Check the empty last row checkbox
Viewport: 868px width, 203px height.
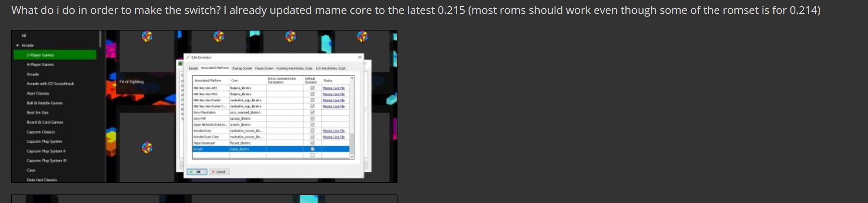pyautogui.click(x=313, y=155)
